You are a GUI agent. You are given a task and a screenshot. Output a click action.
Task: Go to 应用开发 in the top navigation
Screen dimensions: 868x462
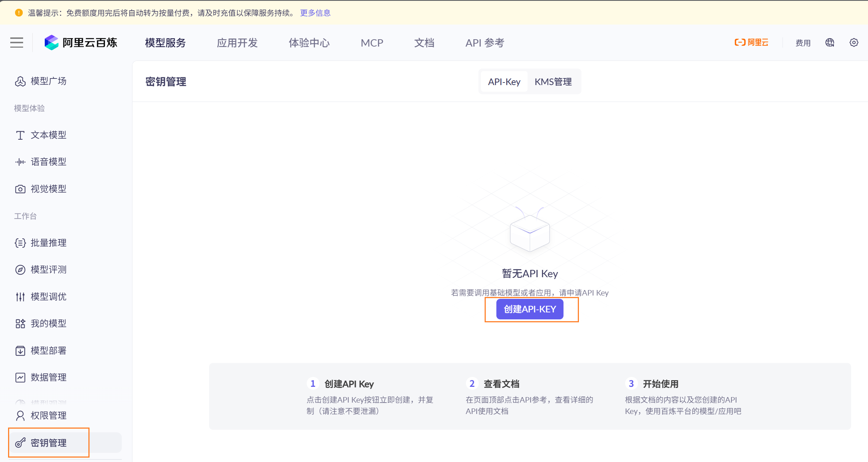pyautogui.click(x=237, y=43)
